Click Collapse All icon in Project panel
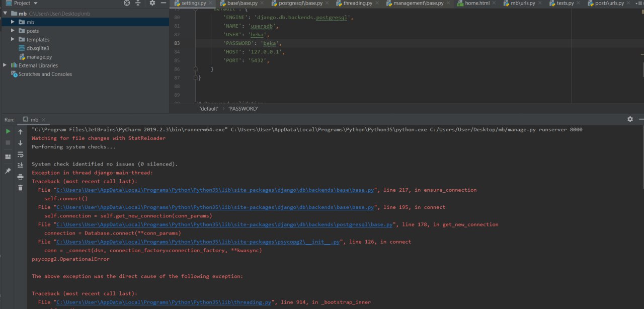The width and height of the screenshot is (644, 309). [138, 3]
